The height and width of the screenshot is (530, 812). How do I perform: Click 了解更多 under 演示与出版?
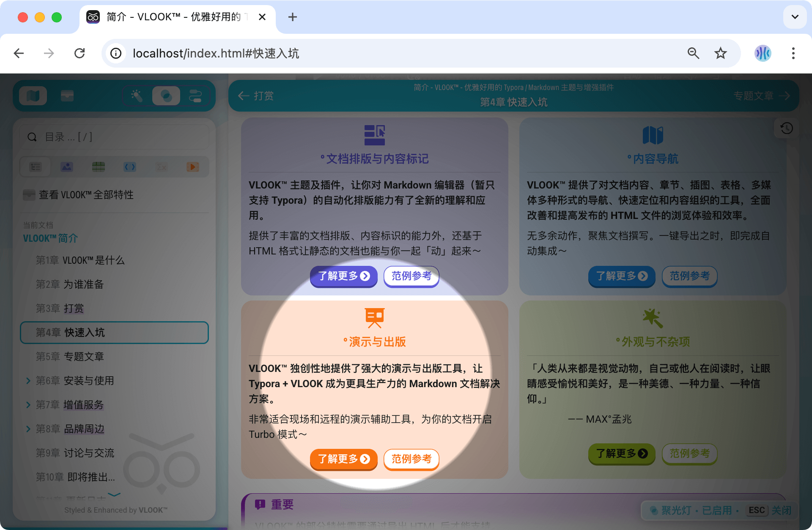point(343,459)
